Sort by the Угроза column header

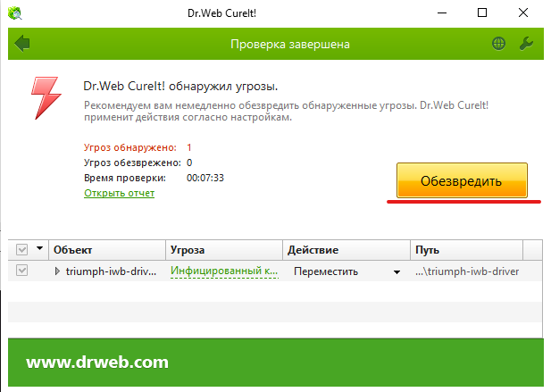(224, 250)
